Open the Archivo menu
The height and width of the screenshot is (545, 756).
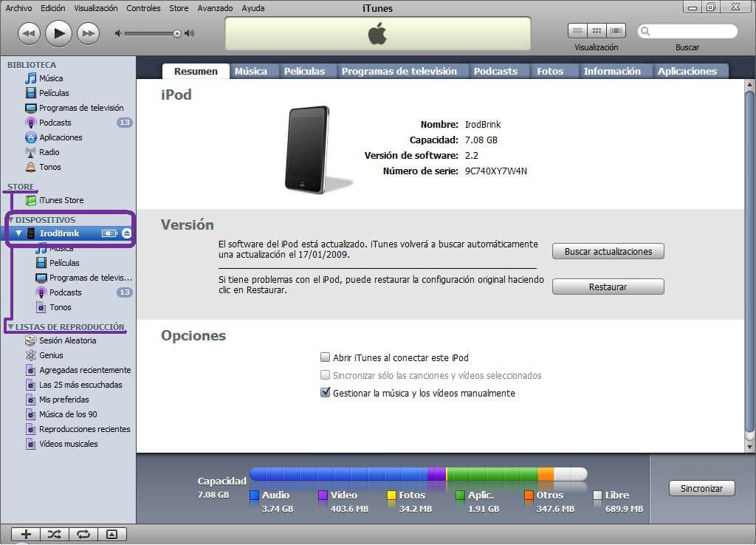click(18, 8)
